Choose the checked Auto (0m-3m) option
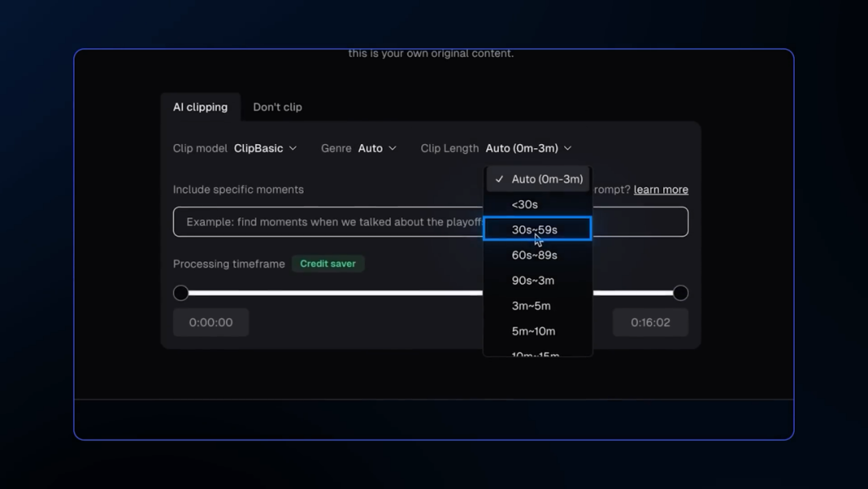This screenshot has width=868, height=489. (x=547, y=179)
